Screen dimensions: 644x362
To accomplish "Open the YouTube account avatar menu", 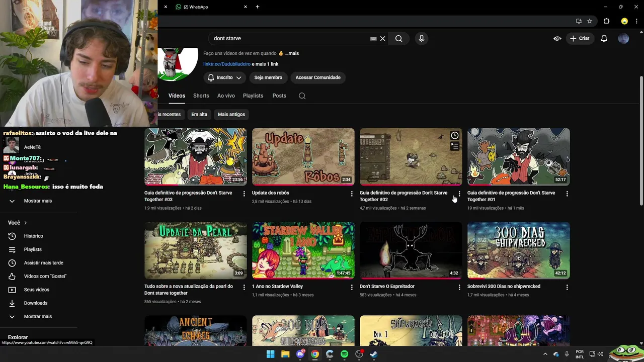I will [x=623, y=38].
